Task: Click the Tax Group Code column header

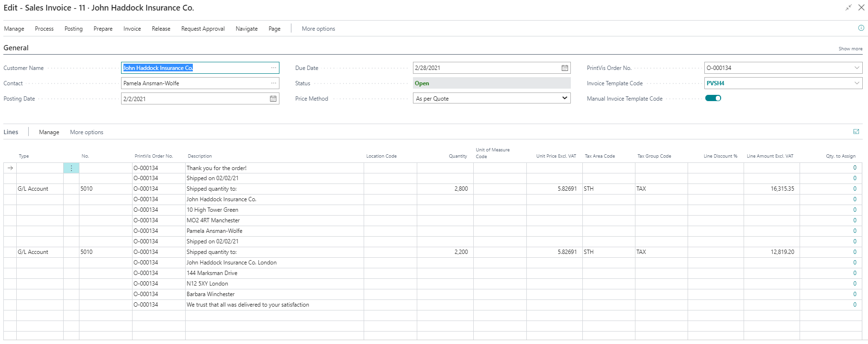Action: 654,156
